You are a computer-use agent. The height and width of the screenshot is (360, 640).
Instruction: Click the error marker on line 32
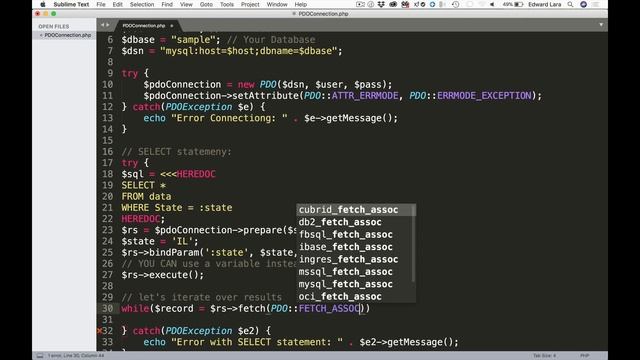tap(99, 331)
